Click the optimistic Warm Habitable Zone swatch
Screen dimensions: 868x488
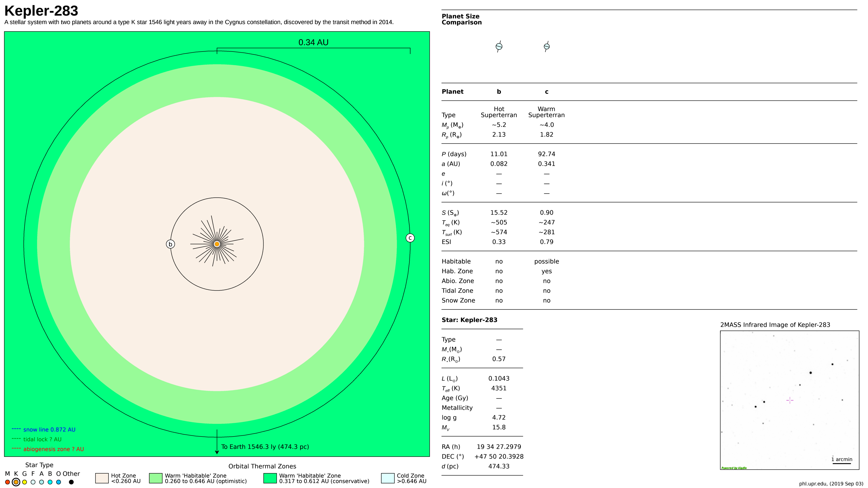coord(156,478)
